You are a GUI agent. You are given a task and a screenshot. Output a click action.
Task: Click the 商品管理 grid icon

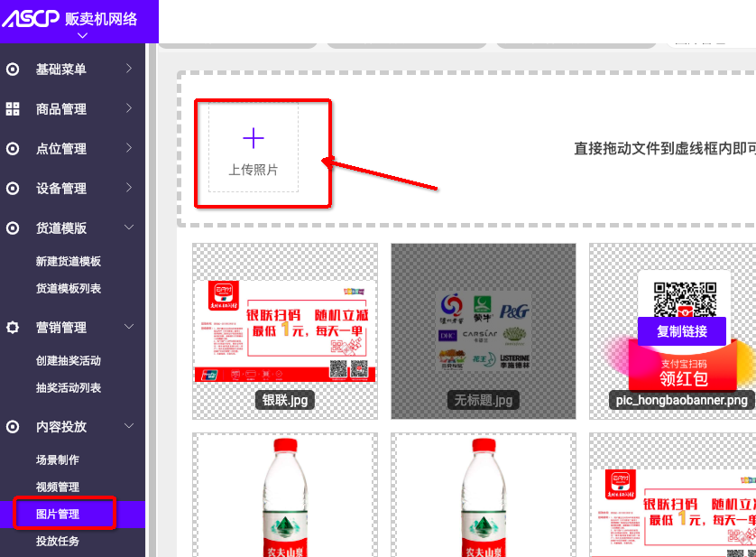pos(13,109)
